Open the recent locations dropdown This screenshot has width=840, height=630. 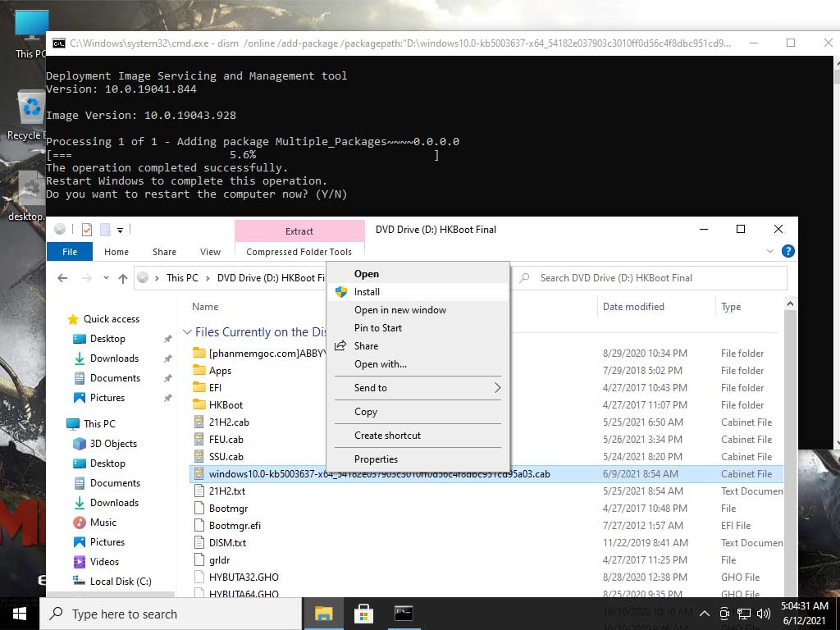tap(106, 278)
